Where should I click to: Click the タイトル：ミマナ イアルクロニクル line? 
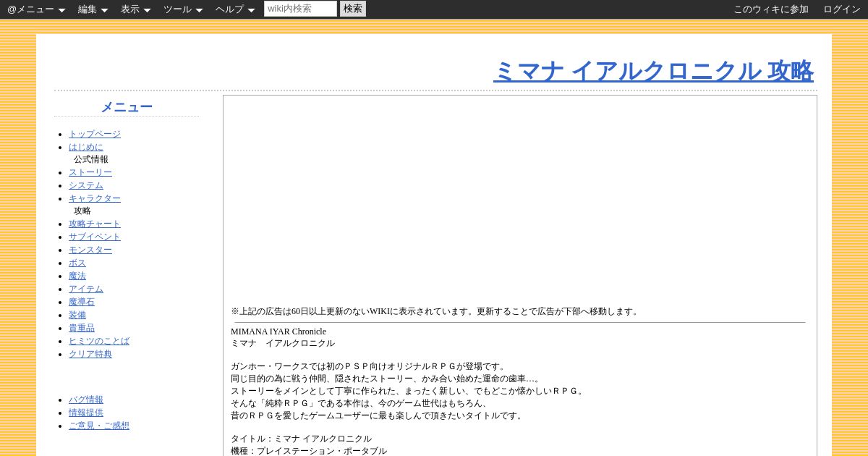301,439
